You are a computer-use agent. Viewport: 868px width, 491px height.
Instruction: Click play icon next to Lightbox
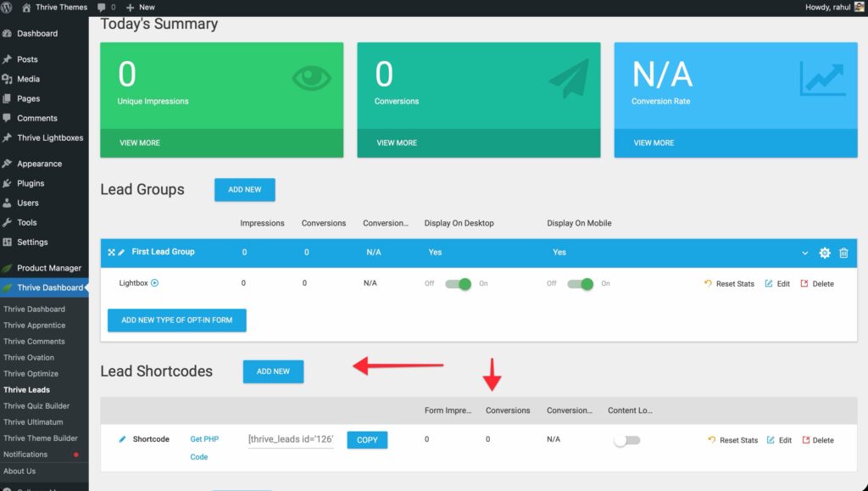click(x=154, y=283)
